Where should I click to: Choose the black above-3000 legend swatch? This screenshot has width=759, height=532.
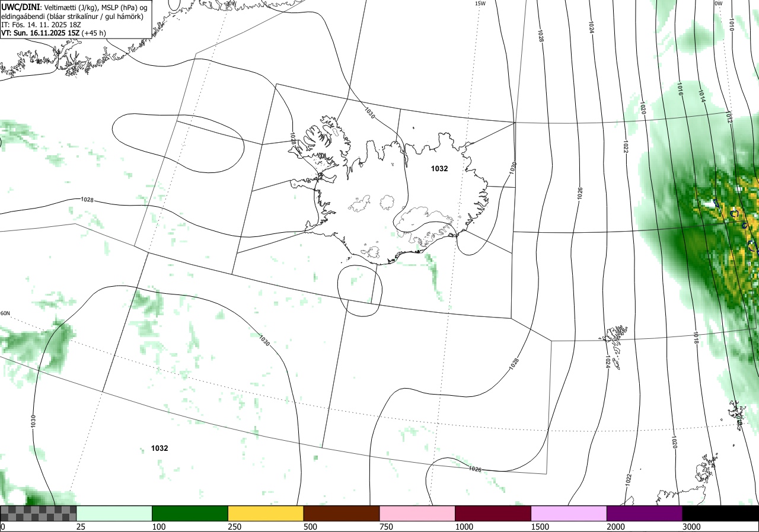coord(720,513)
